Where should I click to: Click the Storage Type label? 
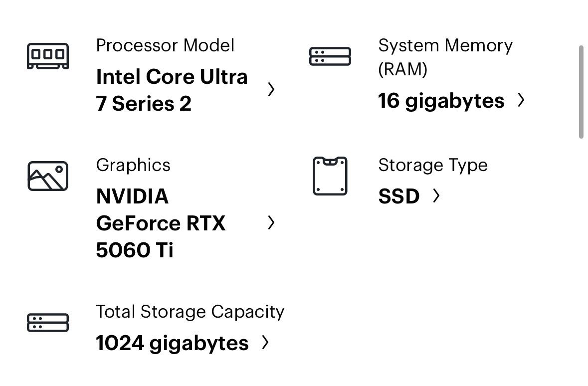click(x=432, y=165)
